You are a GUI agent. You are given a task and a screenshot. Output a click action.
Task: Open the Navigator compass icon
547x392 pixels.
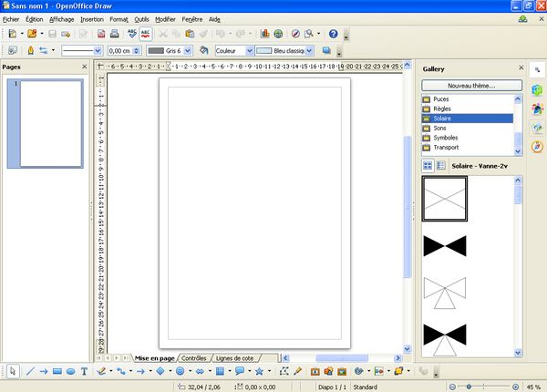pyautogui.click(x=295, y=34)
